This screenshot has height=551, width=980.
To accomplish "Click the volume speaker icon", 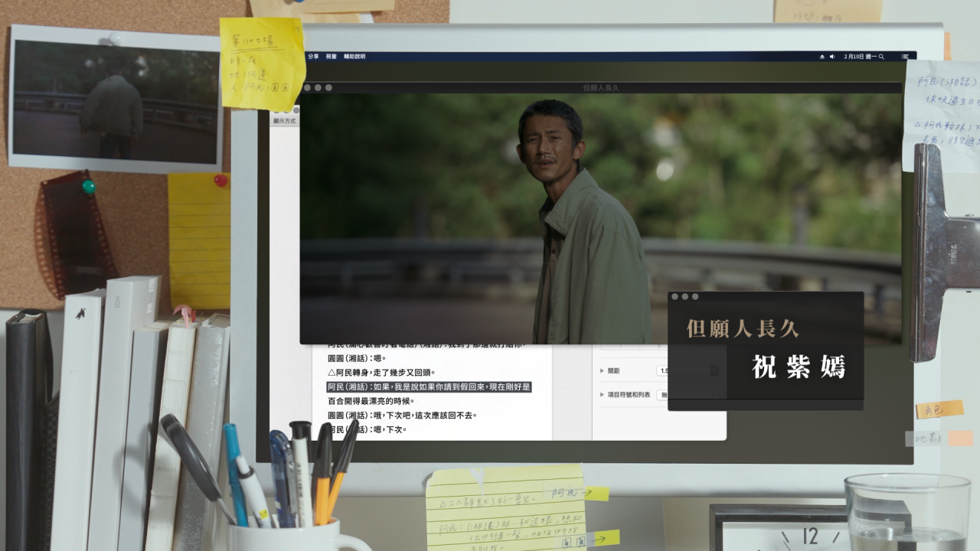I will [832, 57].
